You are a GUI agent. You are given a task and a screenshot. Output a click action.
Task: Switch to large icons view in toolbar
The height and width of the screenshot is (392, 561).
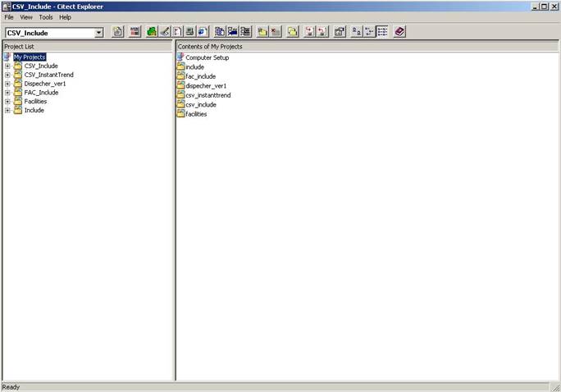pos(356,32)
